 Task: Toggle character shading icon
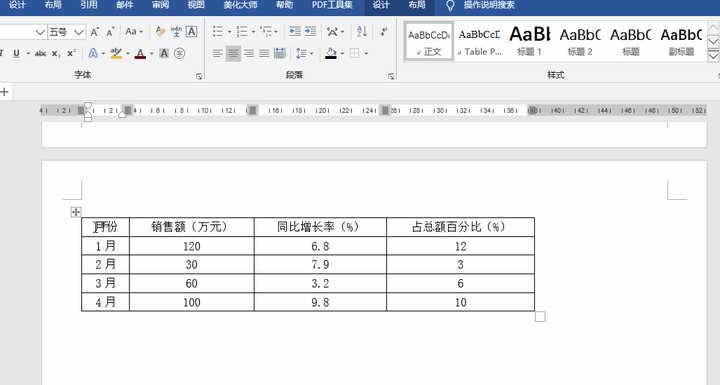pyautogui.click(x=164, y=53)
